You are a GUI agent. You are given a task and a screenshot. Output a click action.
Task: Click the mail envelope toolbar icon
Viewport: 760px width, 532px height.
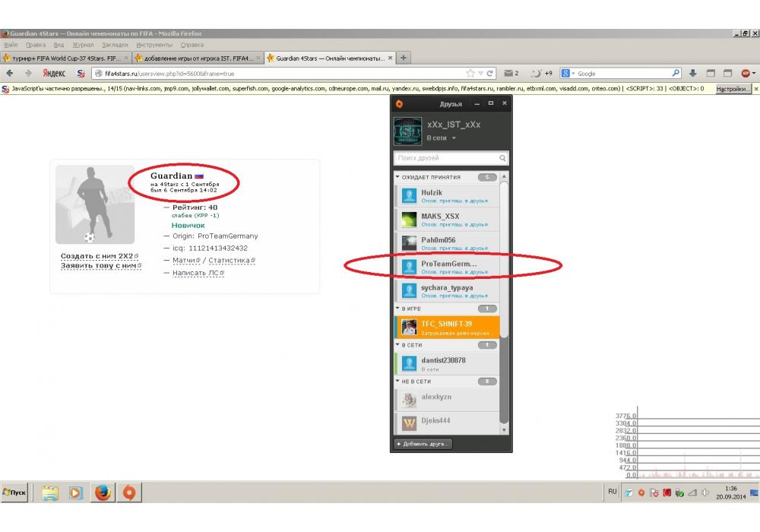click(x=508, y=74)
